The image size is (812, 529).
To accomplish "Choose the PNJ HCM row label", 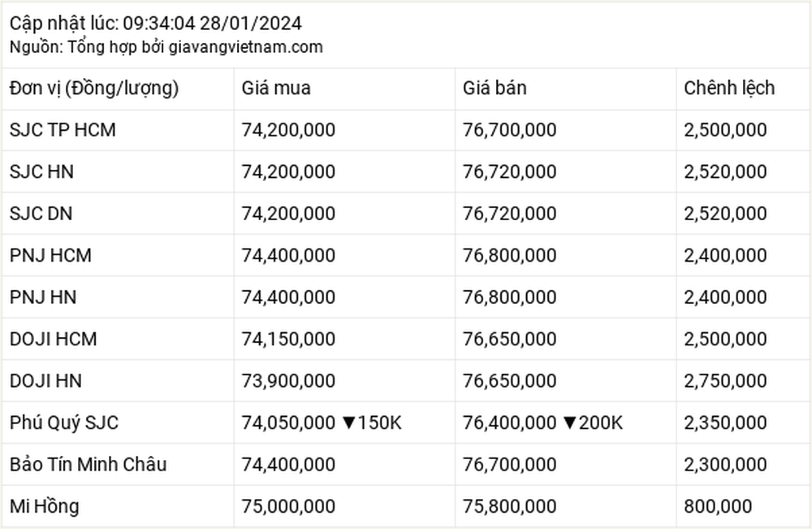I will pyautogui.click(x=50, y=255).
